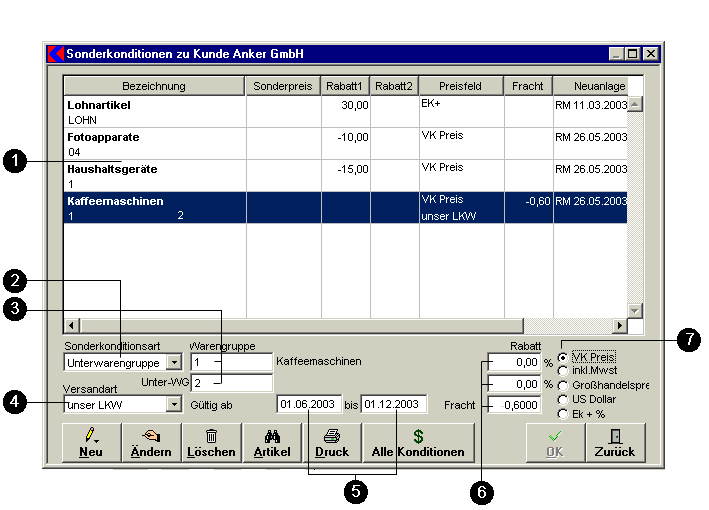
Task: Select the Fotoapparate row in table
Action: tap(154, 143)
